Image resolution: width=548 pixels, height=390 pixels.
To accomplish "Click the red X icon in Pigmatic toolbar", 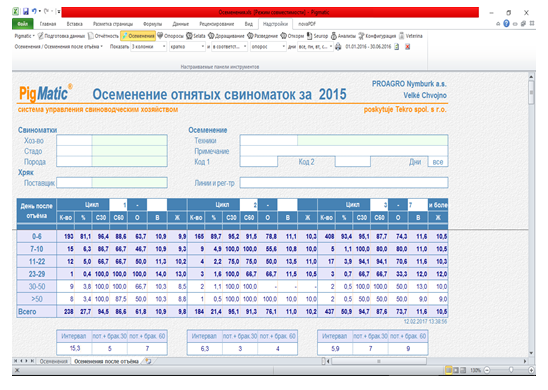I will click(x=408, y=46).
